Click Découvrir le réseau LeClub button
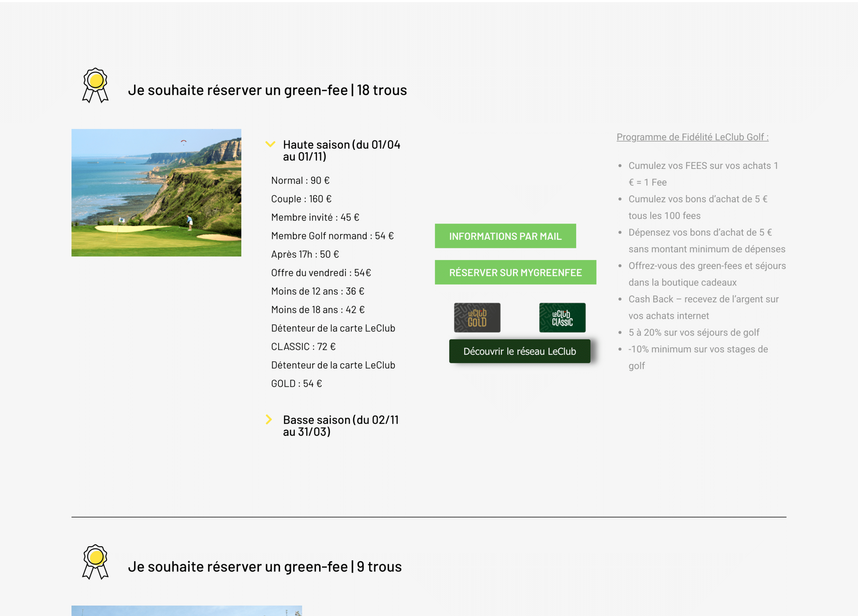Viewport: 858px width, 616px height. point(519,351)
